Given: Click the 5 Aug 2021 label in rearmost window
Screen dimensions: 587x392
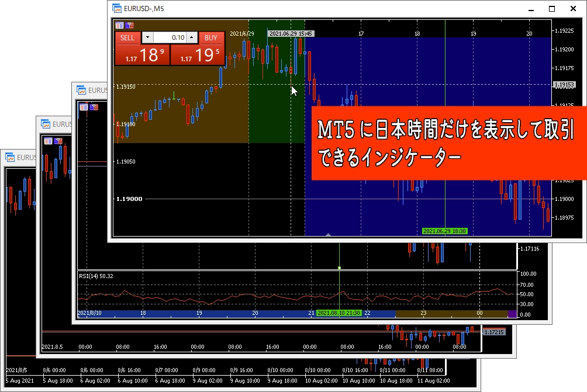Looking at the screenshot, I should (x=19, y=381).
